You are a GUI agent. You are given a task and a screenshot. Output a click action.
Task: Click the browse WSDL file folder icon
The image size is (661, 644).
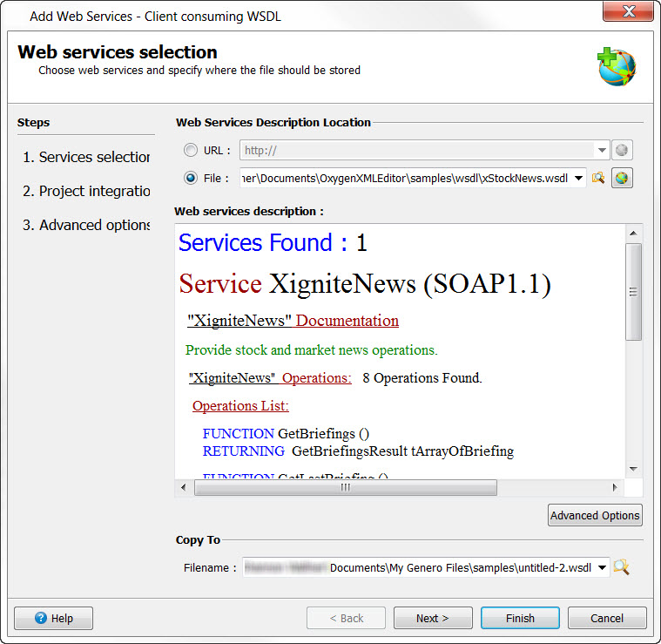coord(598,178)
